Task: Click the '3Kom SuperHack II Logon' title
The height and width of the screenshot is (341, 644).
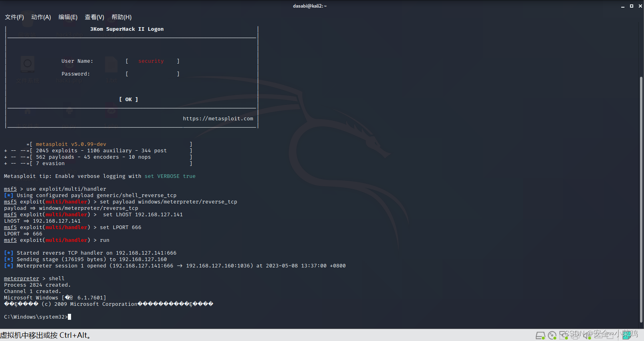Action: [127, 29]
